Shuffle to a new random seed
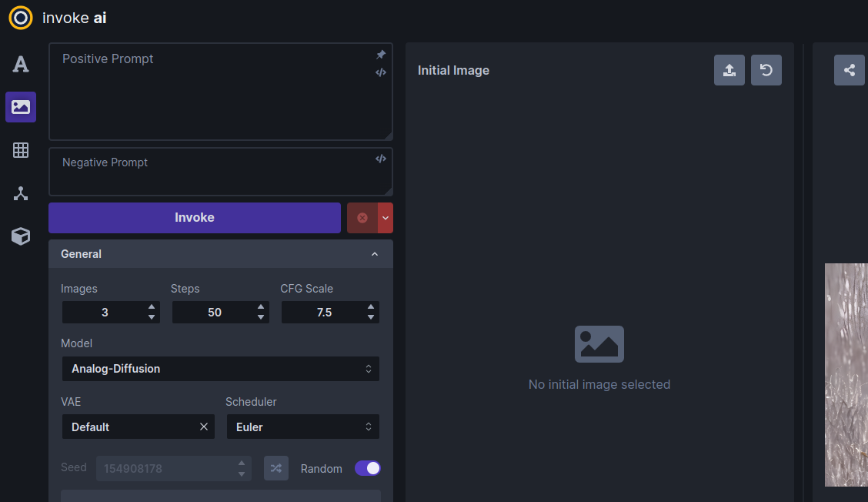Screen dimensions: 868x502 tap(275, 468)
